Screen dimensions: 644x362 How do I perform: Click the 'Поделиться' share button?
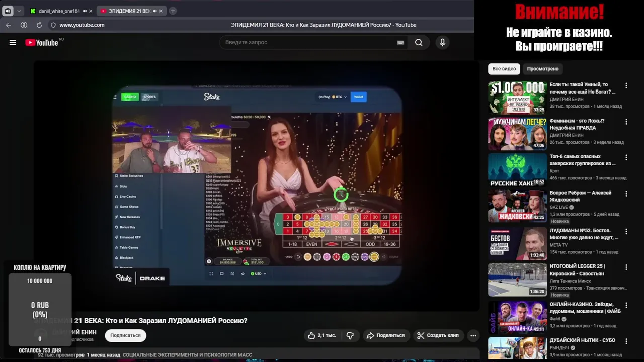385,335
